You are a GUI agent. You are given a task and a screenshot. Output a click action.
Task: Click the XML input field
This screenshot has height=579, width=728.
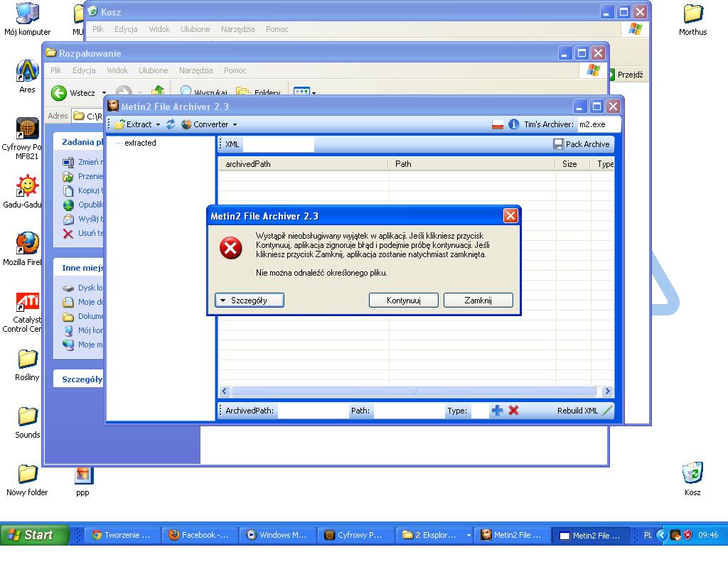point(278,144)
